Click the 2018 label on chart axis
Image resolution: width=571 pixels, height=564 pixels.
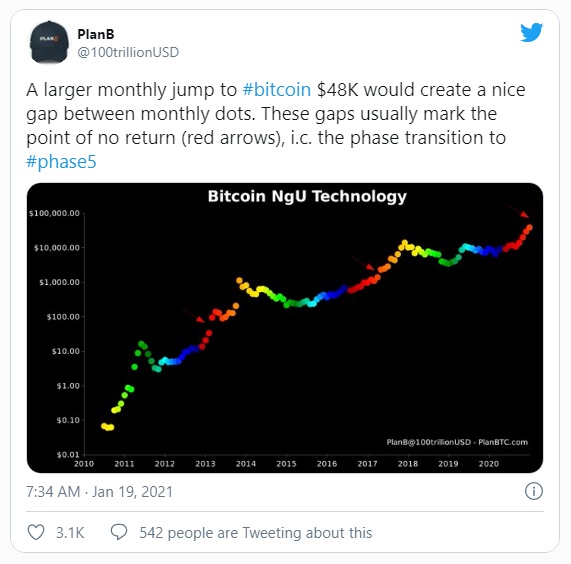point(407,464)
